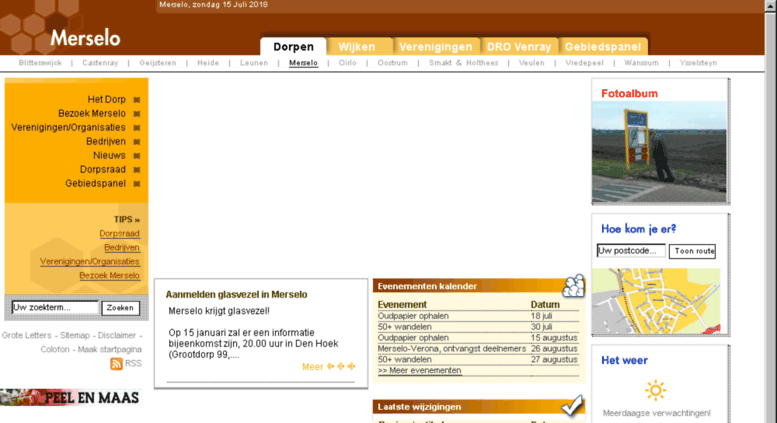777x423 pixels.
Task: Open the Vredepeel village link
Action: (584, 63)
